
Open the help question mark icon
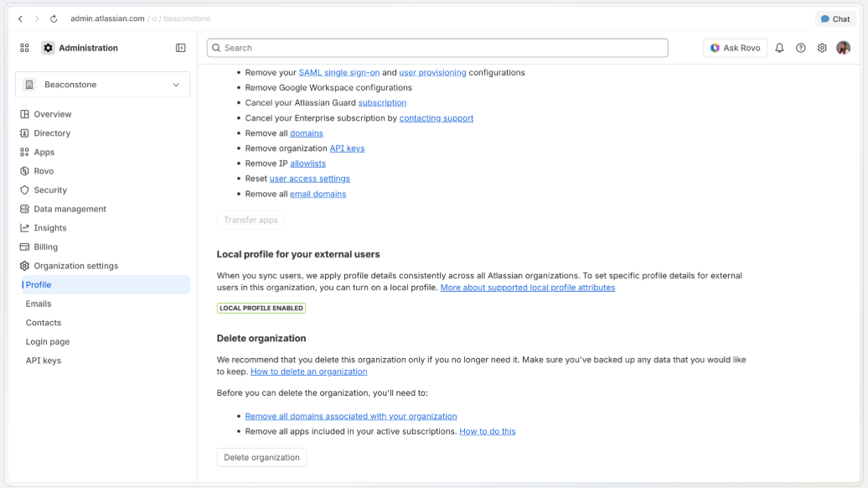coord(800,48)
